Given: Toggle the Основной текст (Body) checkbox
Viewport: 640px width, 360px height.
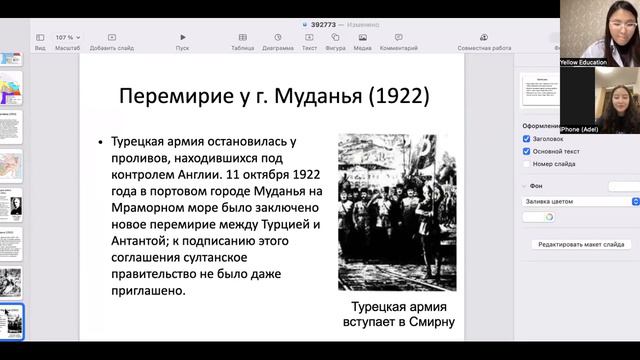Looking at the screenshot, I should 527,151.
